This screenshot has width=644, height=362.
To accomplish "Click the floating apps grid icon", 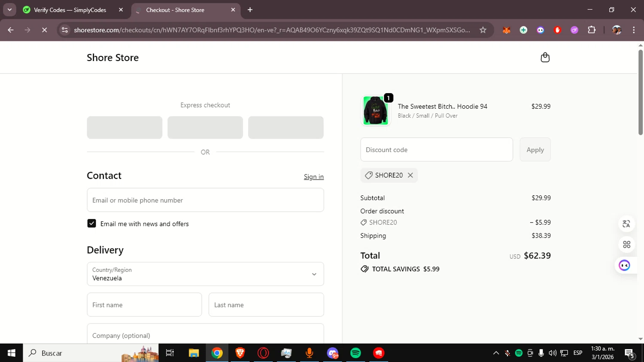I will click(x=626, y=244).
